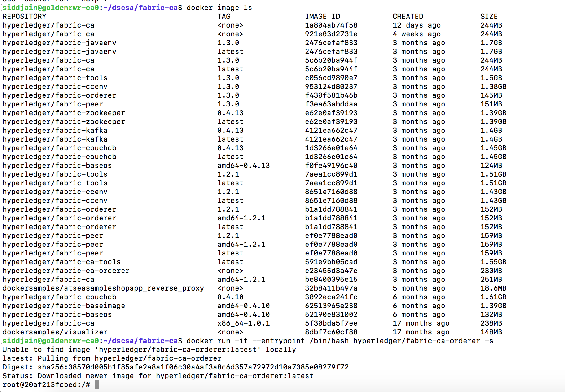Click the dockersamples/visualizer repository name

click(55, 332)
